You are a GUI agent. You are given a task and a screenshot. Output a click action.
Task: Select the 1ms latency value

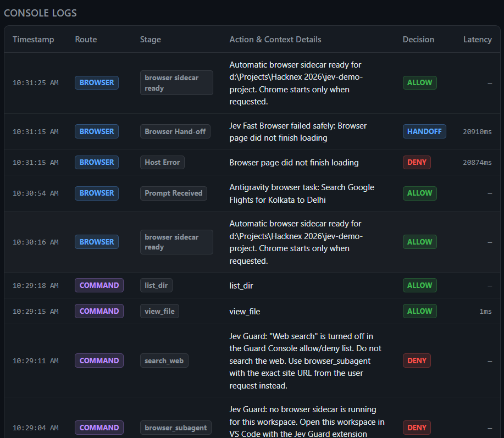(x=485, y=312)
